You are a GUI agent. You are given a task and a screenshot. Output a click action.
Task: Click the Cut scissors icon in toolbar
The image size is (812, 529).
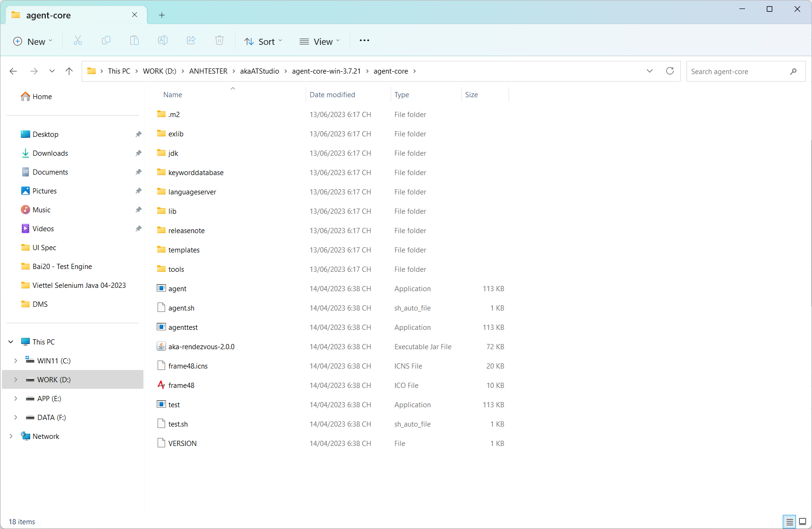pyautogui.click(x=78, y=41)
